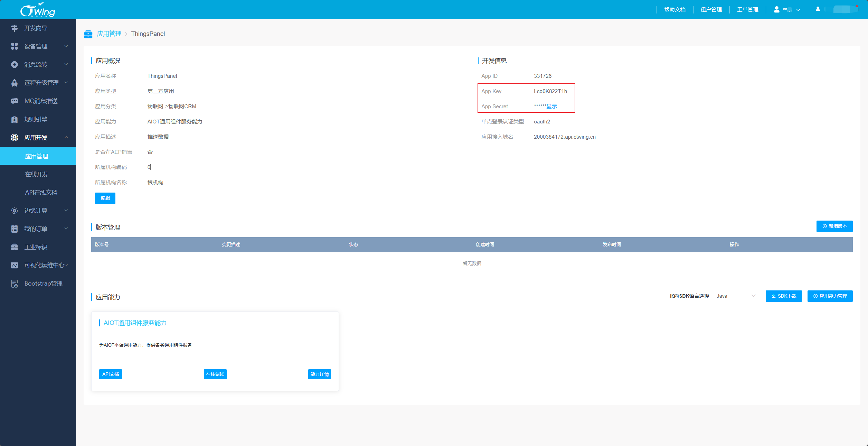The height and width of the screenshot is (446, 868).
Task: Open the 在线开发 submenu item
Action: click(36, 174)
